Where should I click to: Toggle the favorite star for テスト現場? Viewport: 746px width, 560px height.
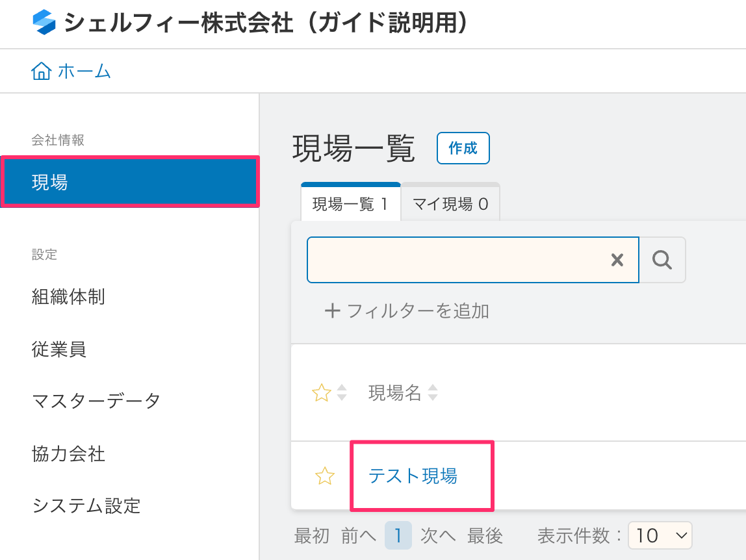[x=325, y=476]
